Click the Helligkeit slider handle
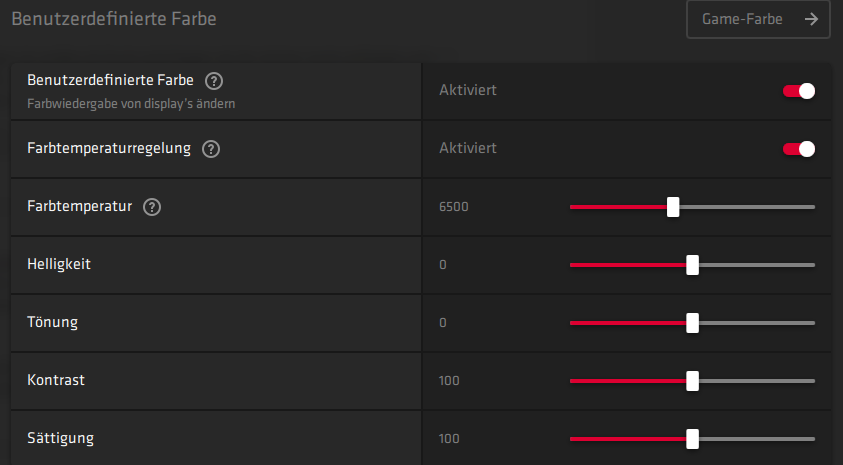843x465 pixels. [x=692, y=265]
